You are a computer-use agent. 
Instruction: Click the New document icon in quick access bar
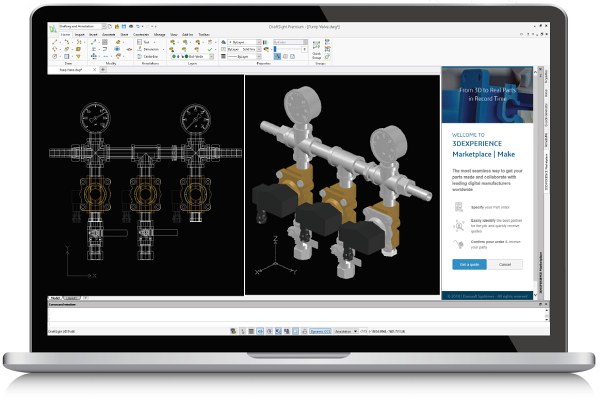110,26
